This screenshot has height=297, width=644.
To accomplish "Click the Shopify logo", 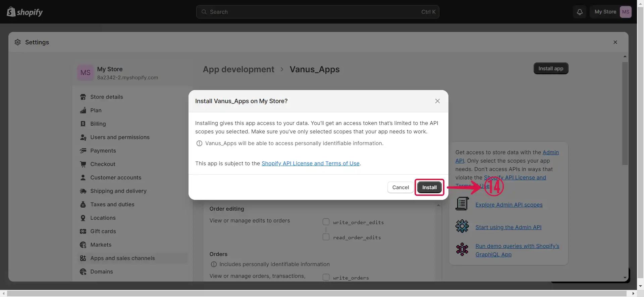I will coord(25,12).
